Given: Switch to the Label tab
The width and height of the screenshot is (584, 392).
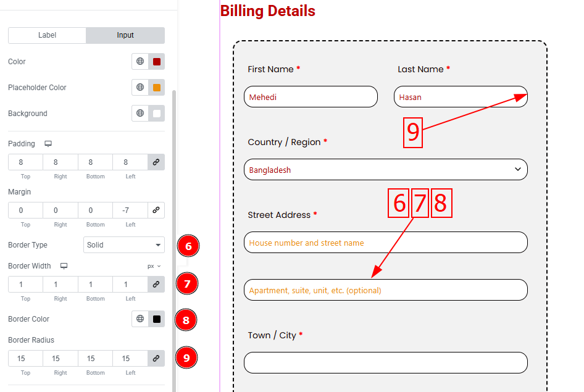Looking at the screenshot, I should click(48, 35).
